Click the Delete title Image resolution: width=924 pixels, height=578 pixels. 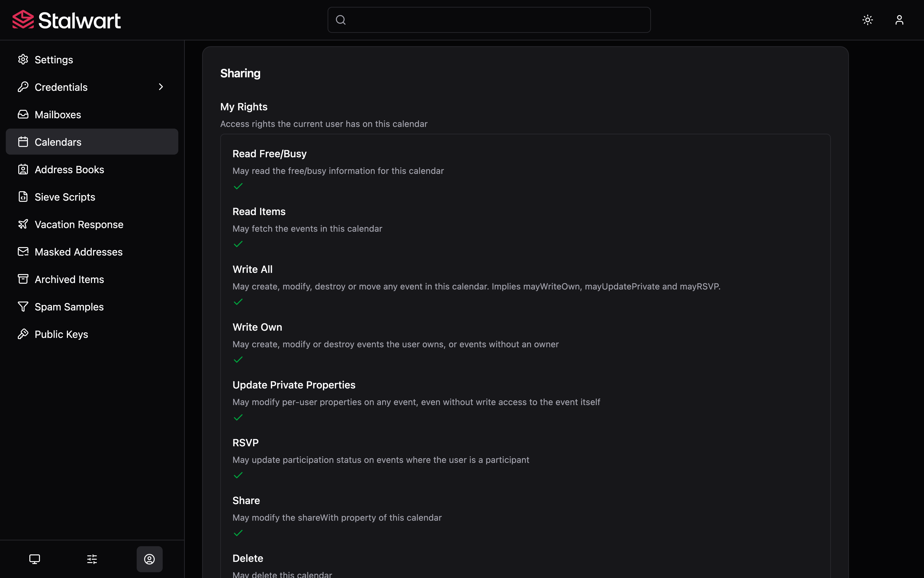point(248,558)
